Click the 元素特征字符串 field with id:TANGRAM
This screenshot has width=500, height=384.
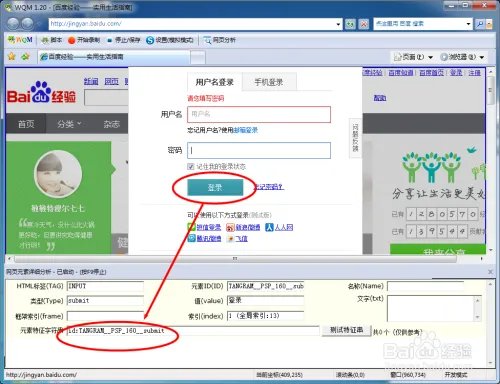[193, 331]
